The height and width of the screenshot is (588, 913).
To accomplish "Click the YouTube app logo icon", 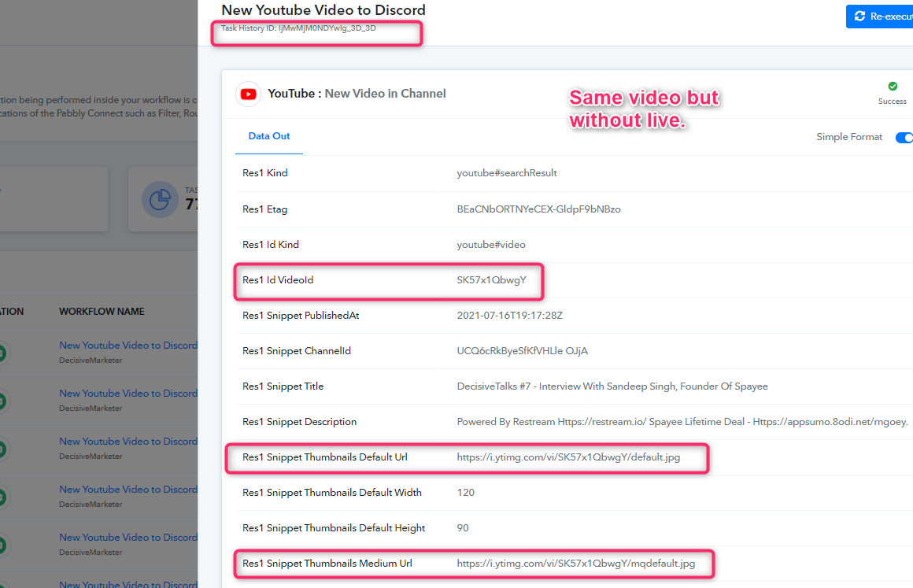I will point(249,94).
